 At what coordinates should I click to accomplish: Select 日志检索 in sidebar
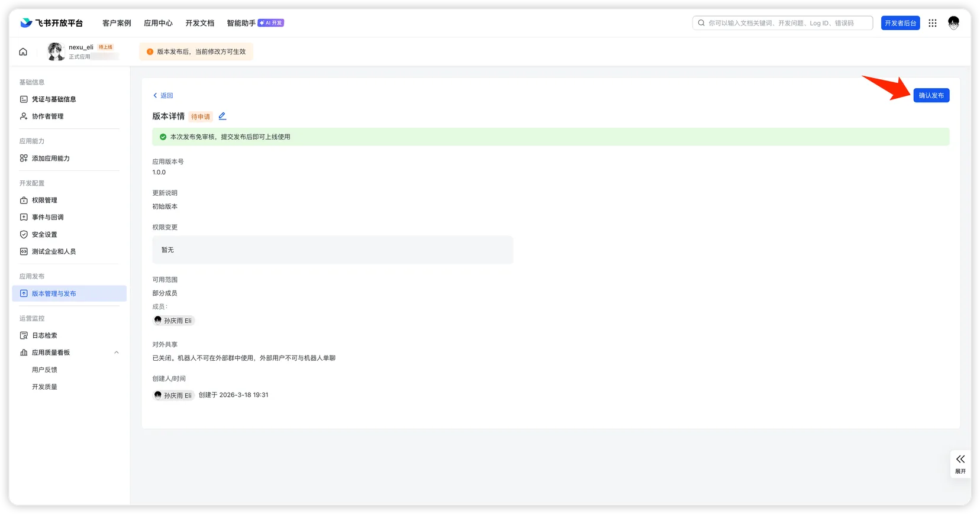44,335
